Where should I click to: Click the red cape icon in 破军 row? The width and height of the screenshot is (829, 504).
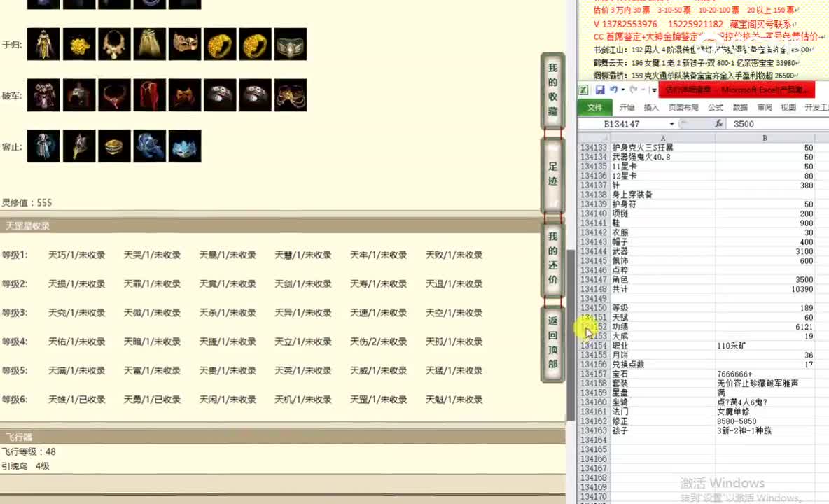tap(150, 95)
